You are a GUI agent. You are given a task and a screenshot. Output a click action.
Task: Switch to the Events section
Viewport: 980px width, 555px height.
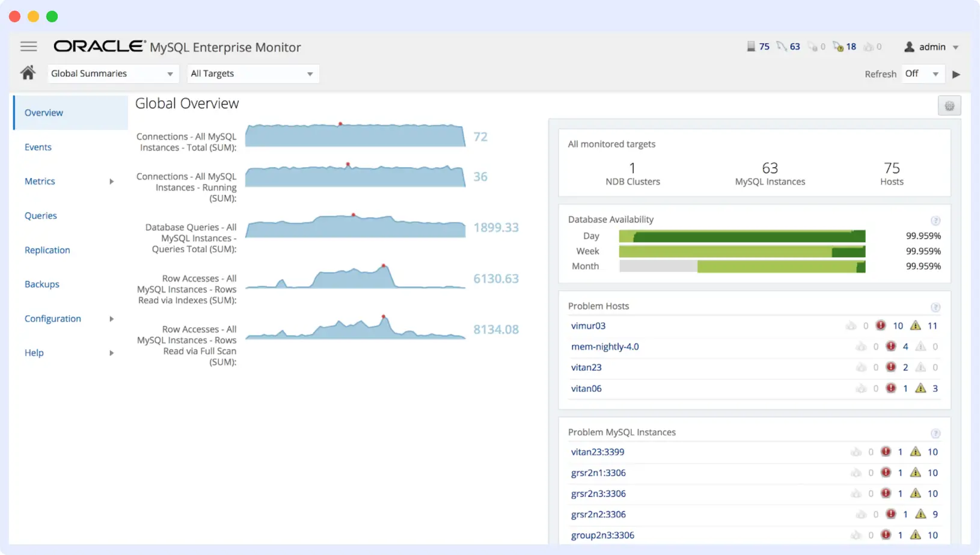pos(38,147)
